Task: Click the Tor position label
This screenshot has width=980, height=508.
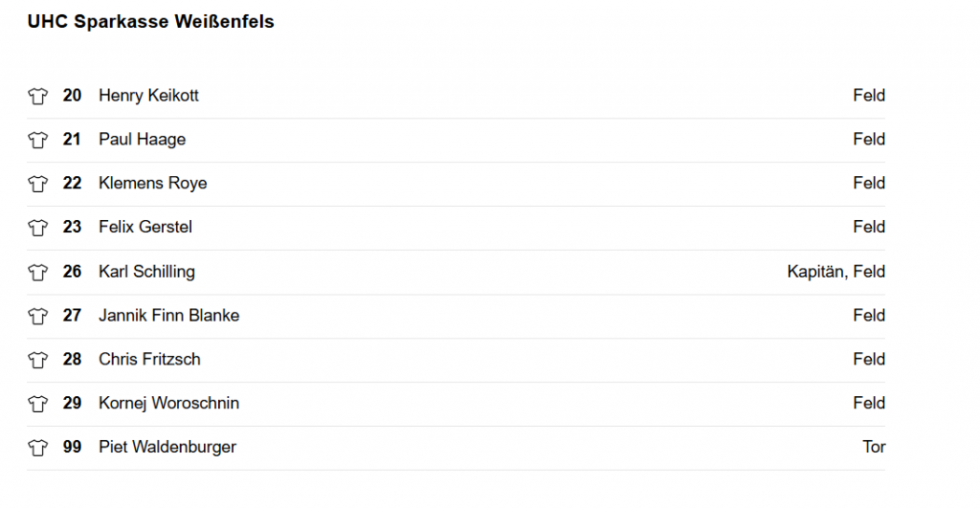Action: pos(874,447)
